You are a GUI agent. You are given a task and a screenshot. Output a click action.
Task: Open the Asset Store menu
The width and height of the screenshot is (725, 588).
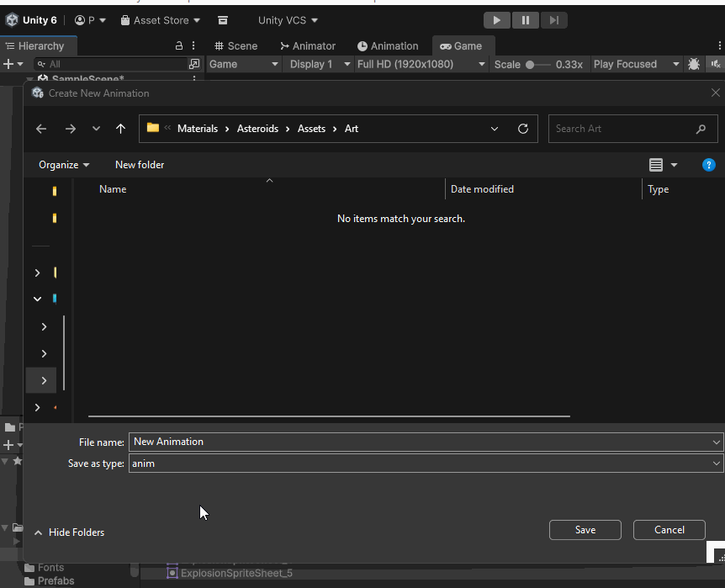[x=160, y=20]
